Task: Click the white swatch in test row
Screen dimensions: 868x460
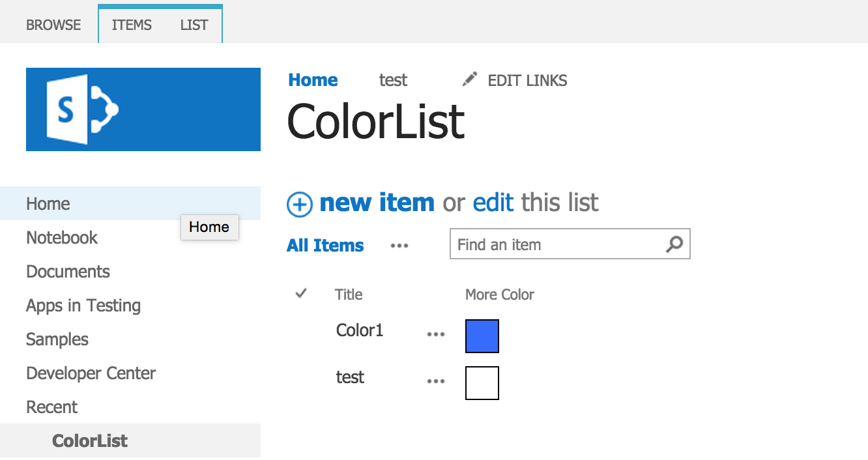Action: point(482,383)
